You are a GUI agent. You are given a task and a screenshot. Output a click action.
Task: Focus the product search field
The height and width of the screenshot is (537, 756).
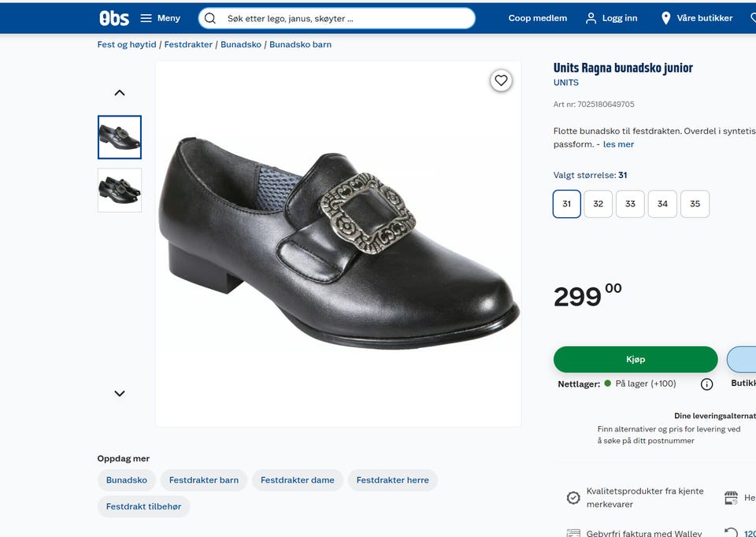tap(346, 18)
